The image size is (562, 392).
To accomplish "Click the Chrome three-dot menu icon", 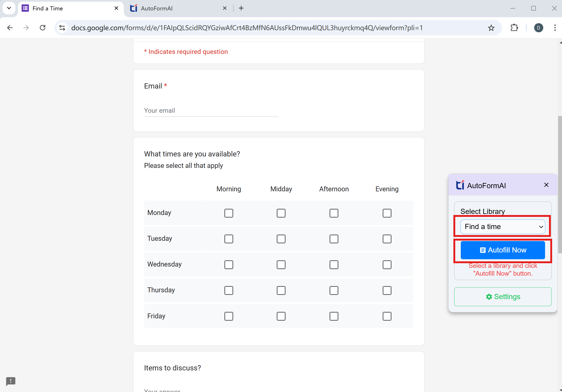I will point(555,28).
